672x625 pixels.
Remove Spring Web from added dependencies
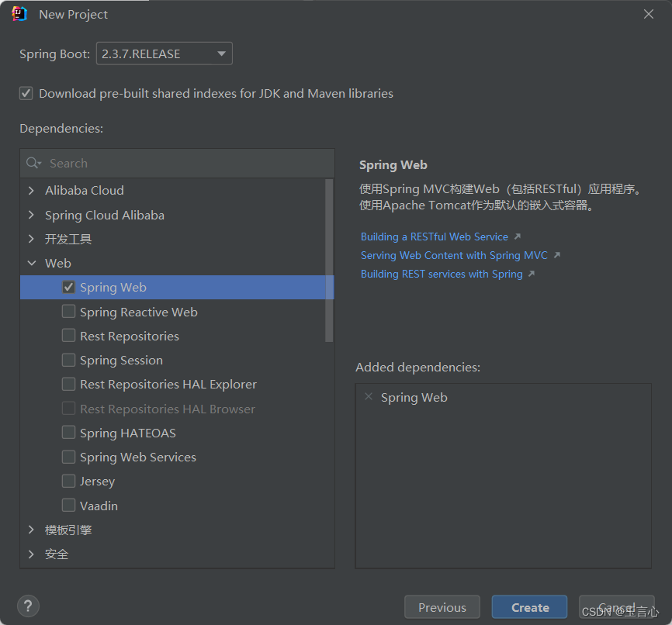tap(368, 396)
